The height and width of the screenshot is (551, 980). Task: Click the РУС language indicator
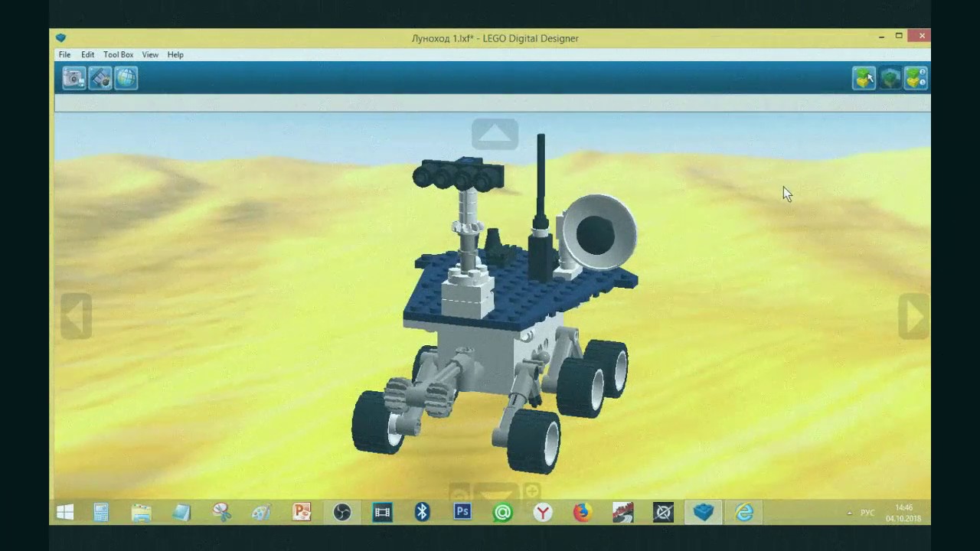[867, 513]
